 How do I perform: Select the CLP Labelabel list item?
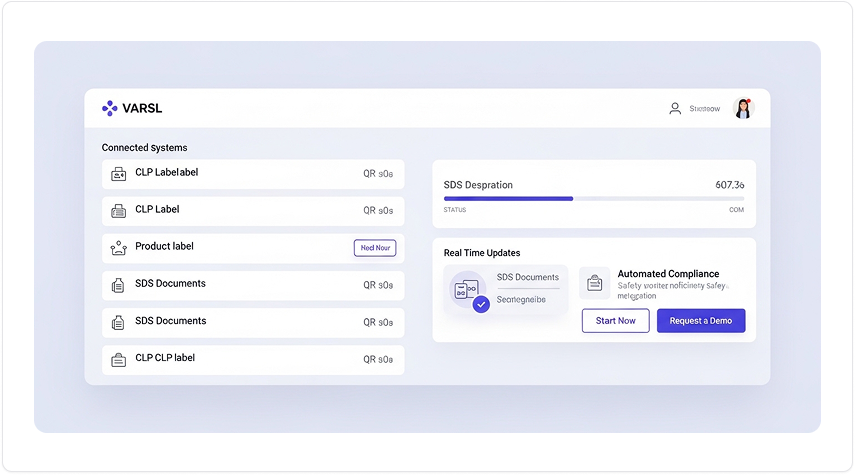(x=253, y=174)
